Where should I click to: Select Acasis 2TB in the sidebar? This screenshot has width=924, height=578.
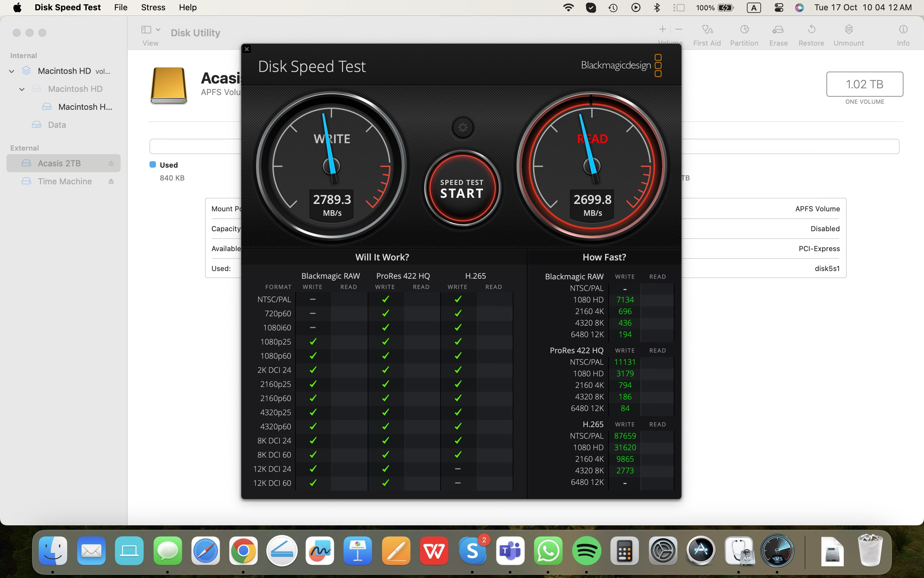[x=64, y=163]
